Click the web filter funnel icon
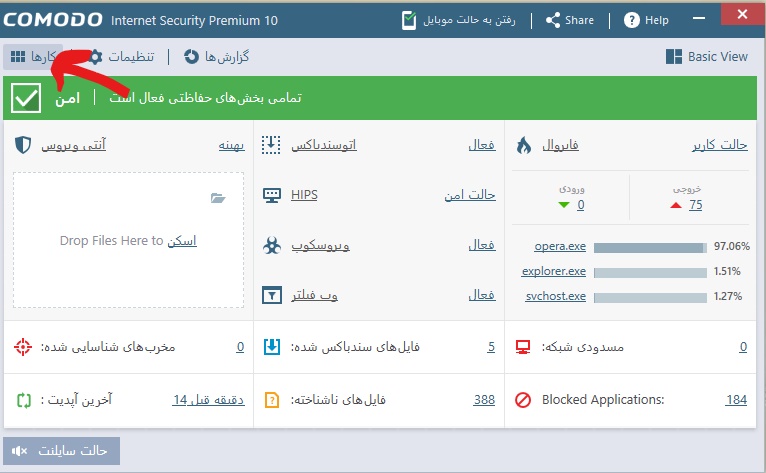The height and width of the screenshot is (473, 766). pyautogui.click(x=272, y=295)
